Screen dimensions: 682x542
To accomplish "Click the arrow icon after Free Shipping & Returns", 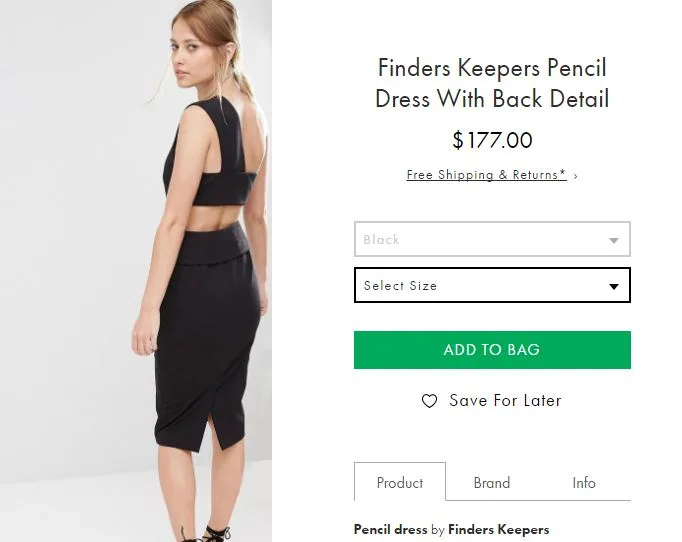I will (x=576, y=176).
